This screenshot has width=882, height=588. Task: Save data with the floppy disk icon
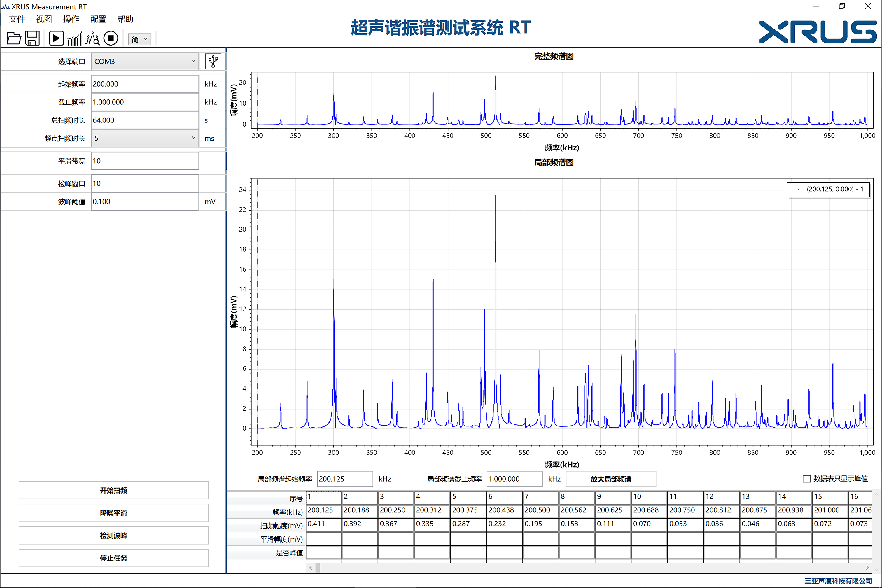pos(32,38)
